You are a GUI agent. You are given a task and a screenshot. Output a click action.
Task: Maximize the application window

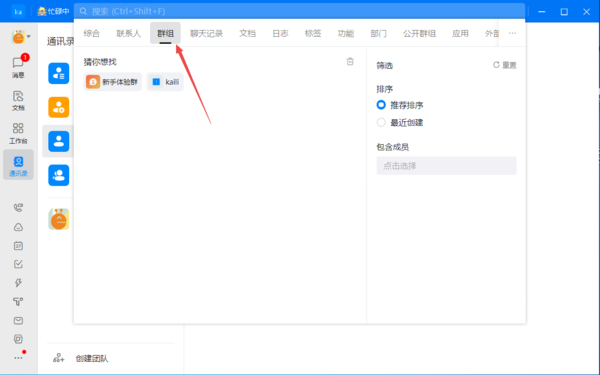[x=564, y=11]
